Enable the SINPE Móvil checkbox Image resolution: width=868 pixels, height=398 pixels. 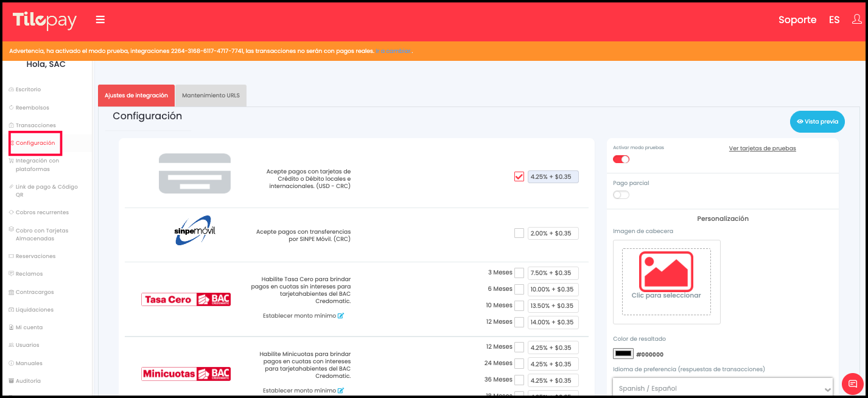(519, 233)
